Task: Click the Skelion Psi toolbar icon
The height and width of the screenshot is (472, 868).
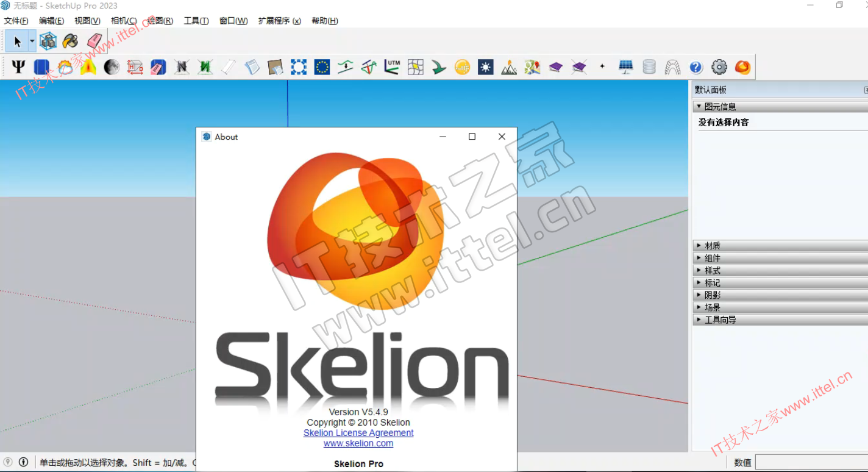Action: [18, 67]
